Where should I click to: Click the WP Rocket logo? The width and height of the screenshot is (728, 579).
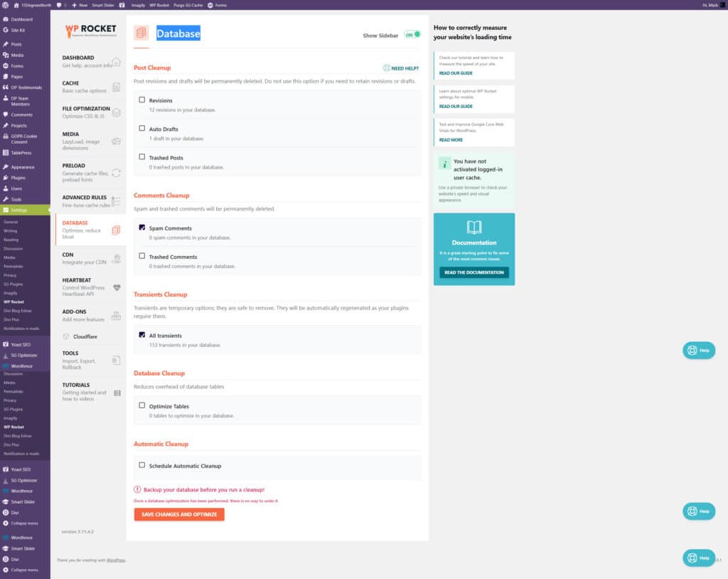pyautogui.click(x=90, y=31)
